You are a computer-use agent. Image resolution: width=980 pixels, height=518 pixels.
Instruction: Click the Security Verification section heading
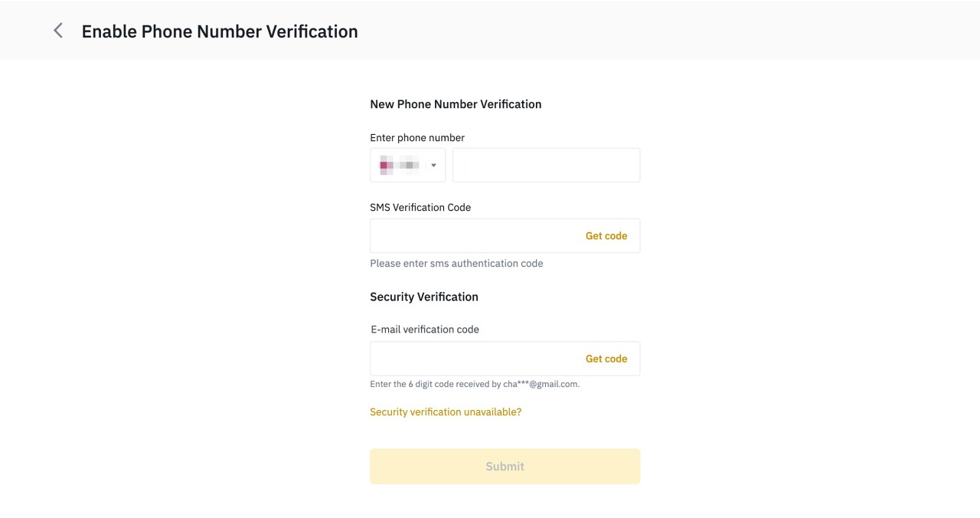pos(424,297)
